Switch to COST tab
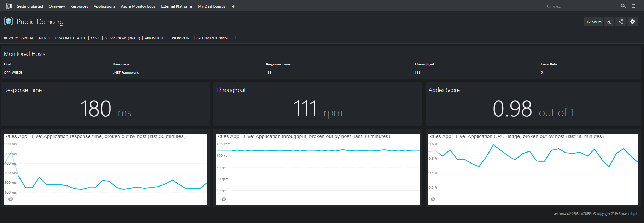 95,38
